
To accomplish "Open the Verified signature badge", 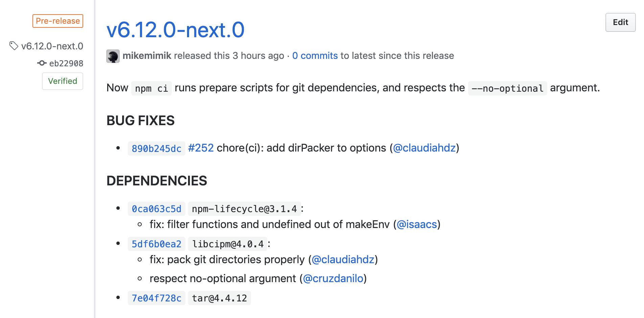I will pyautogui.click(x=63, y=81).
